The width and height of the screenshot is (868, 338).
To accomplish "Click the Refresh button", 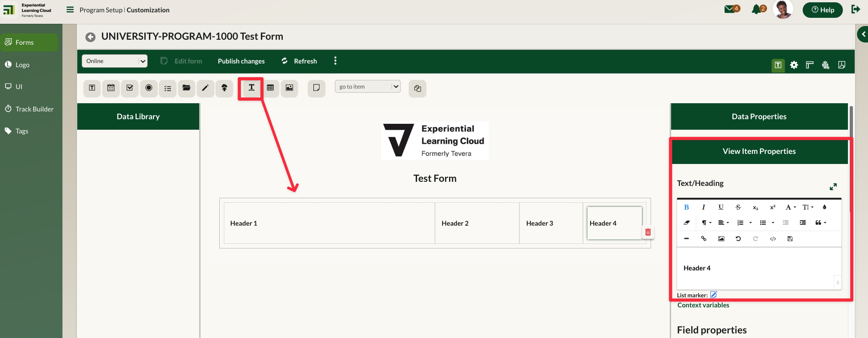I will [299, 61].
